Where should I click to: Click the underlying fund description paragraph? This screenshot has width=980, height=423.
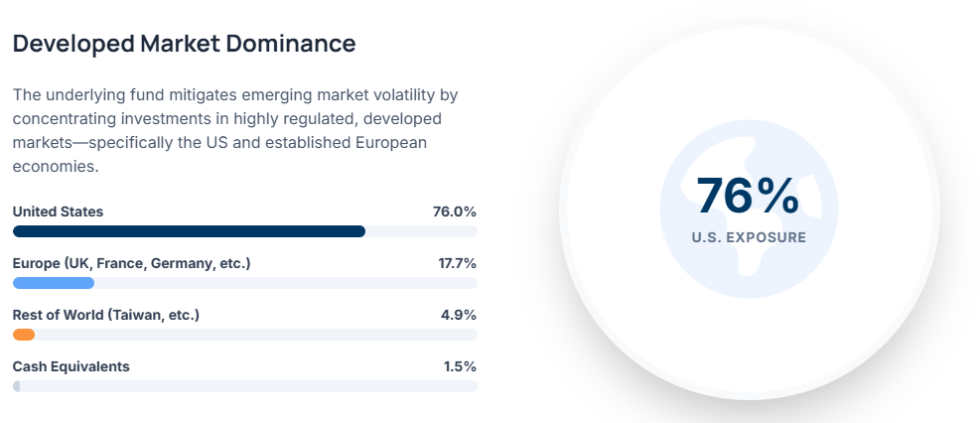tap(234, 130)
